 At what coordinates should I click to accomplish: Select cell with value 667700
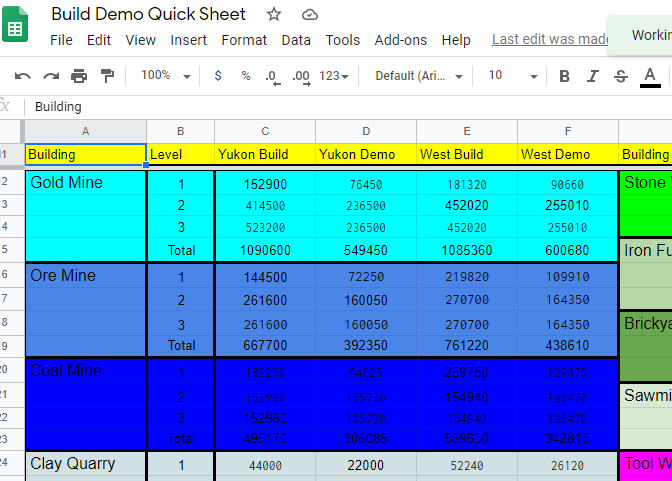[265, 345]
